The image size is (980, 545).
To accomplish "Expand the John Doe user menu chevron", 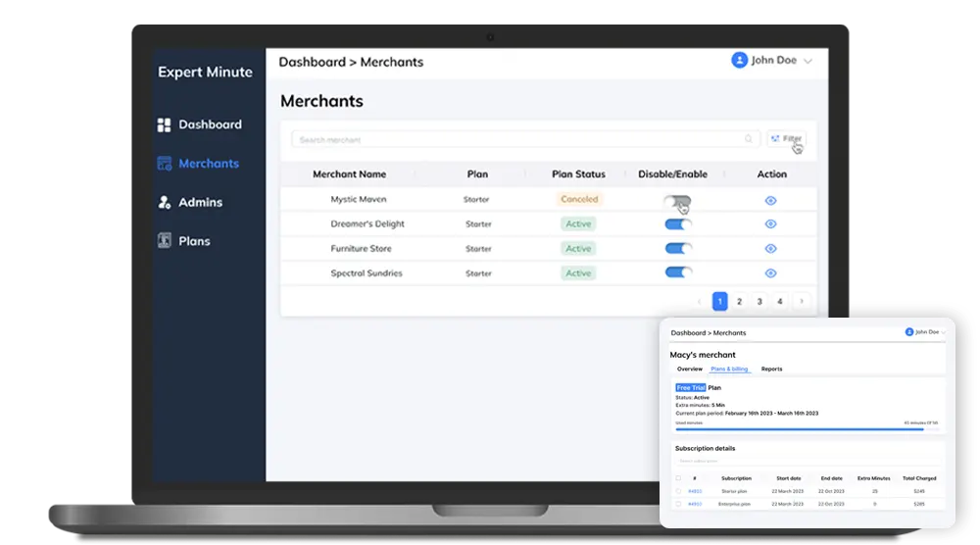I will click(x=808, y=61).
